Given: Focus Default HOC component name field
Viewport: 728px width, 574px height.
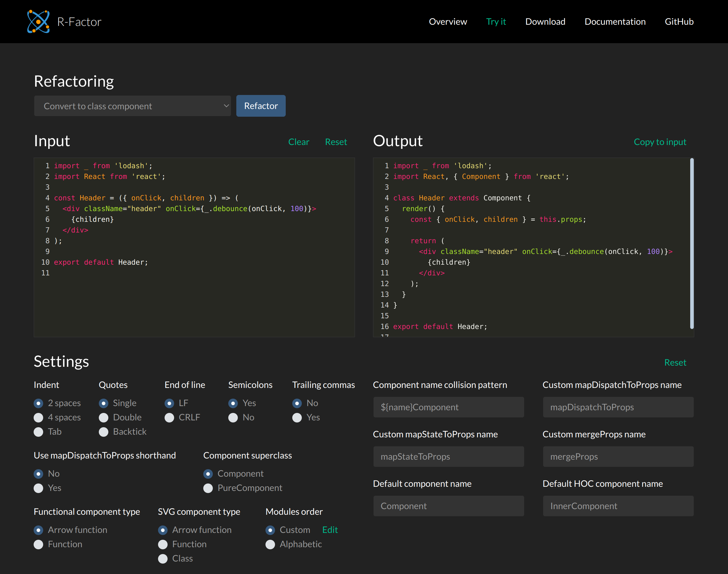Looking at the screenshot, I should pyautogui.click(x=618, y=506).
